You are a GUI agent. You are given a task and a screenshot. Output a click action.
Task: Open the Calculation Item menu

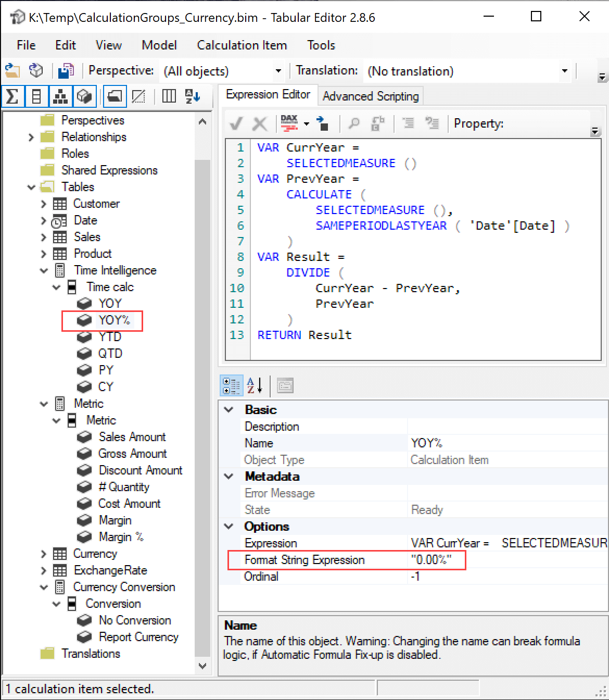242,45
